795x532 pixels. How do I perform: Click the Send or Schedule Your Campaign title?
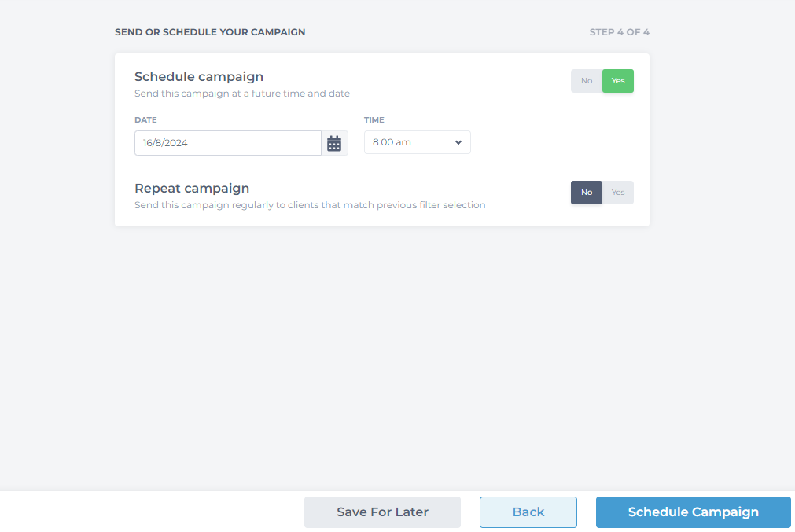click(210, 32)
